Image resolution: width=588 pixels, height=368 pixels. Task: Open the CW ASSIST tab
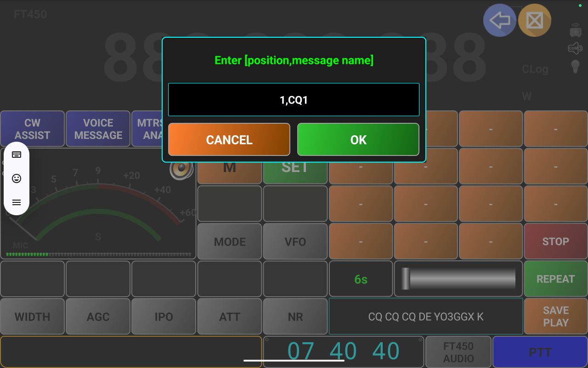[32, 129]
